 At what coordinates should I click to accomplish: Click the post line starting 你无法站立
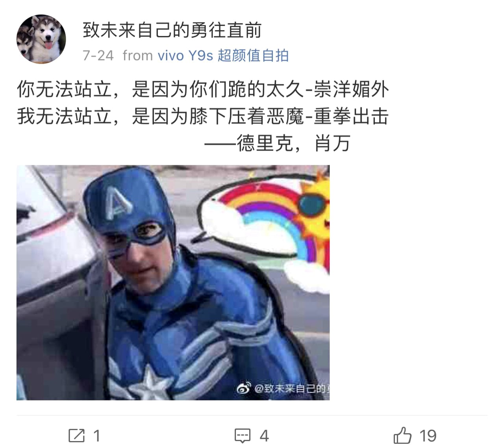203,89
